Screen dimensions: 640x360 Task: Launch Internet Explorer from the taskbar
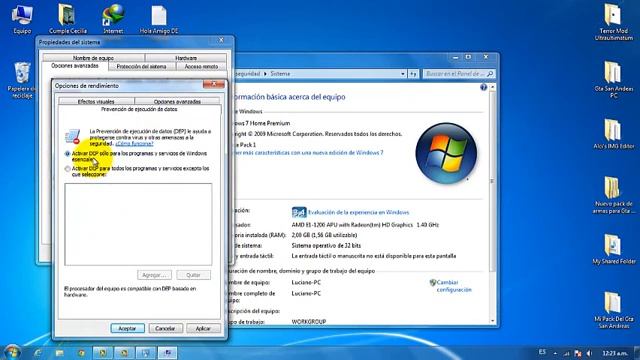[x=38, y=353]
